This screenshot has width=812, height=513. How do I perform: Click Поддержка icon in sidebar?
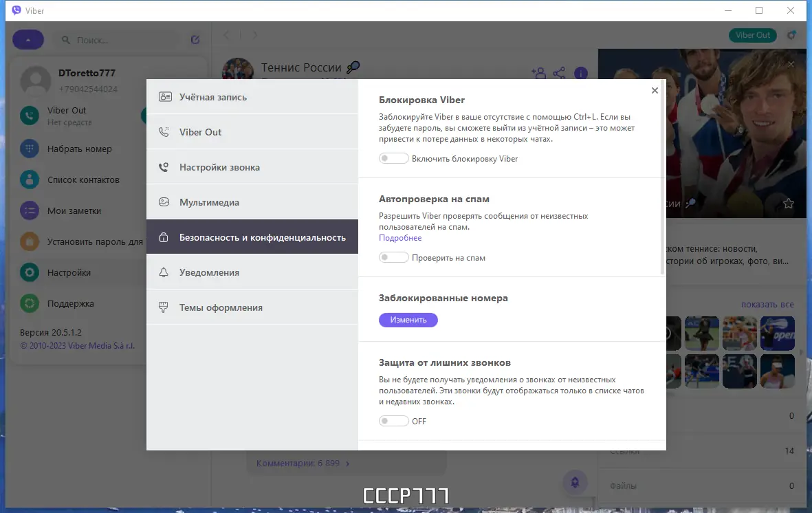30,304
